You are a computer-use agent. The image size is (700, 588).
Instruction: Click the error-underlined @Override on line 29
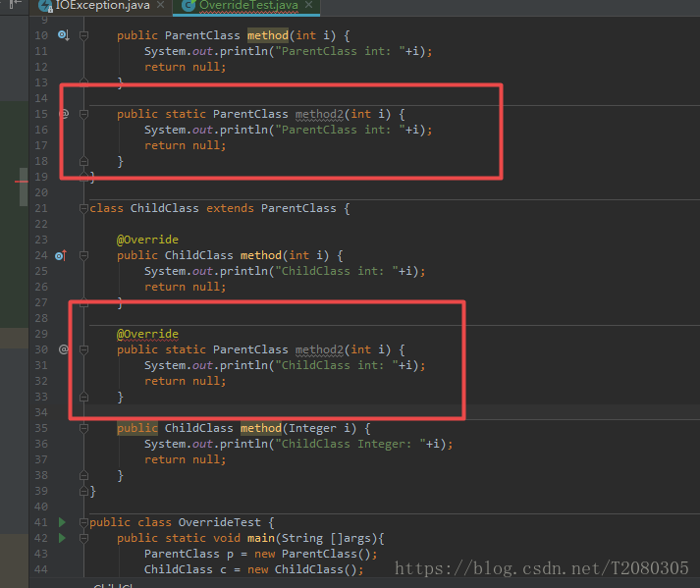[147, 334]
